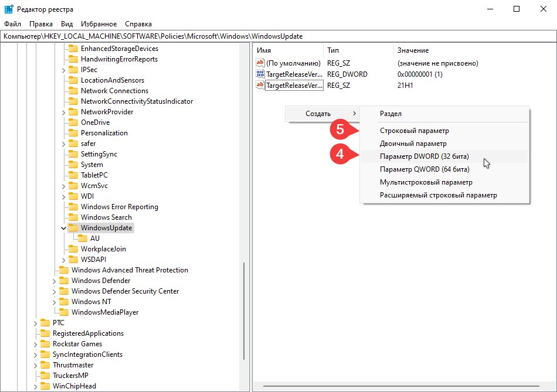Open the Справка menu
This screenshot has height=392, width=557.
(138, 24)
